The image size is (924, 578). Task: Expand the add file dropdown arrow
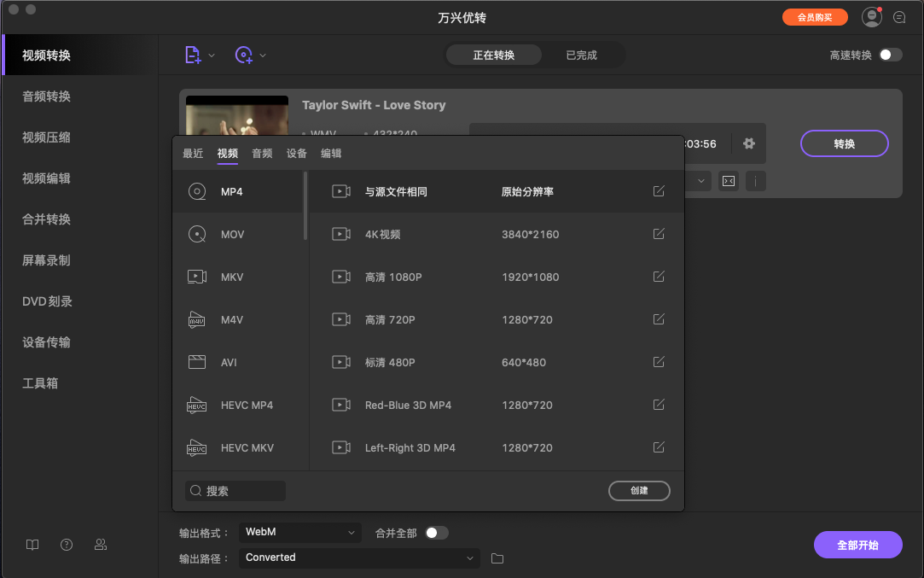212,54
